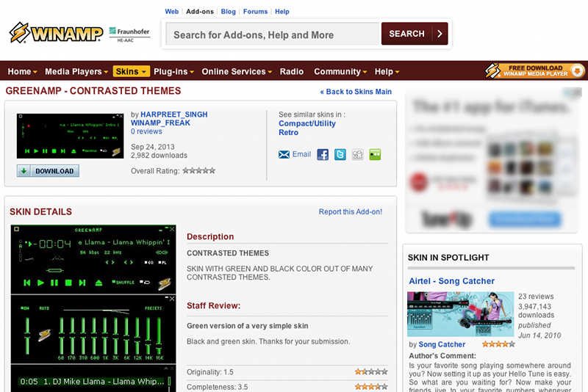The width and height of the screenshot is (588, 392).
Task: Toggle the PL playlist button in preview
Action: pyautogui.click(x=164, y=262)
